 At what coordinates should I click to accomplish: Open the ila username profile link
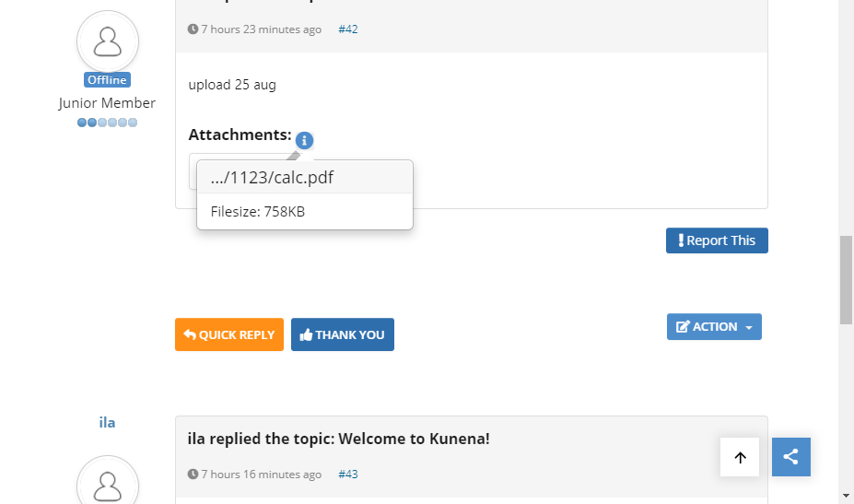click(108, 422)
